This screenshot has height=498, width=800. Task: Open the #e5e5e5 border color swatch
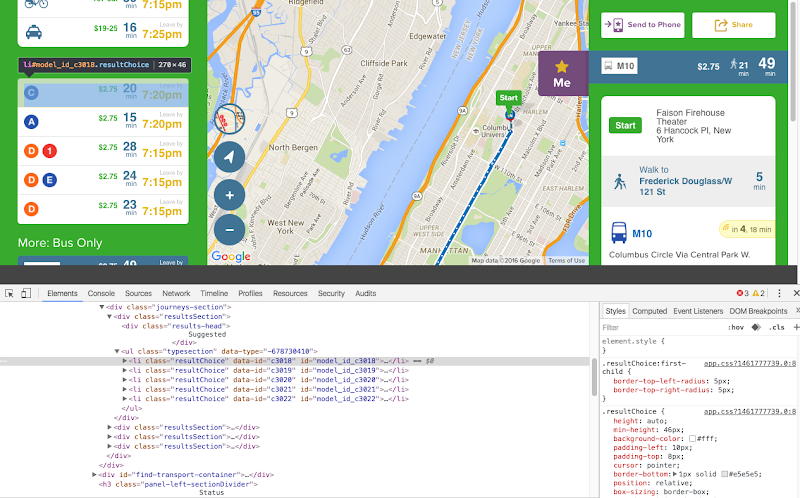pyautogui.click(x=724, y=474)
